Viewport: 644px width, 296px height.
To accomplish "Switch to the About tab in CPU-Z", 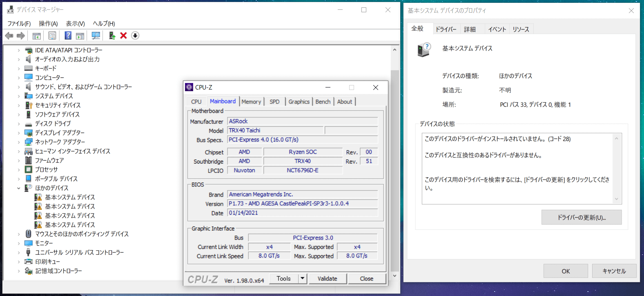I will pyautogui.click(x=345, y=102).
